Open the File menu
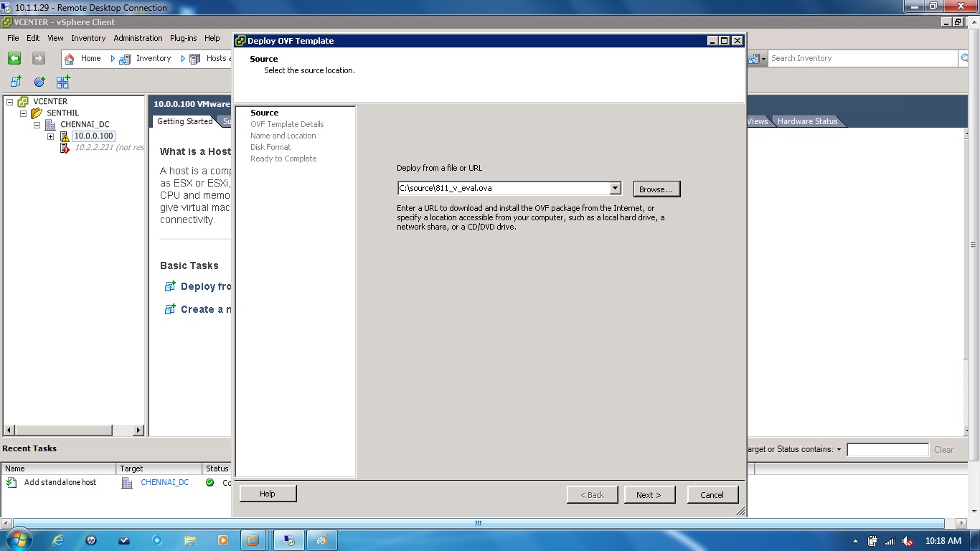 (13, 38)
